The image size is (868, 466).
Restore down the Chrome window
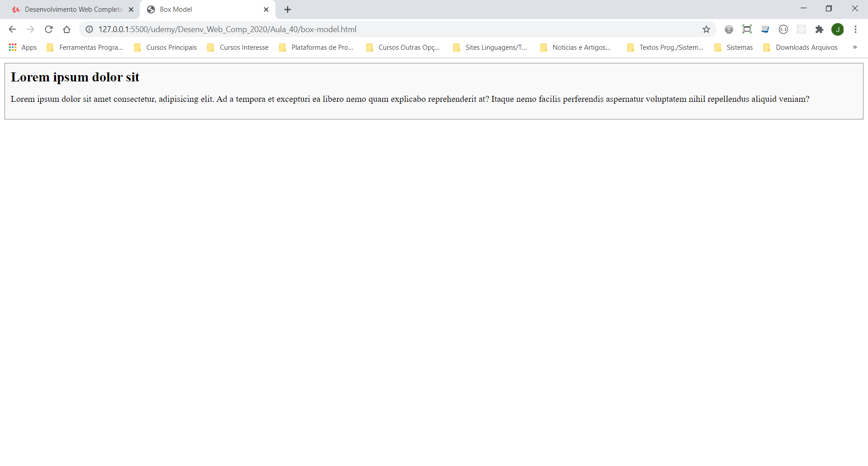point(829,9)
